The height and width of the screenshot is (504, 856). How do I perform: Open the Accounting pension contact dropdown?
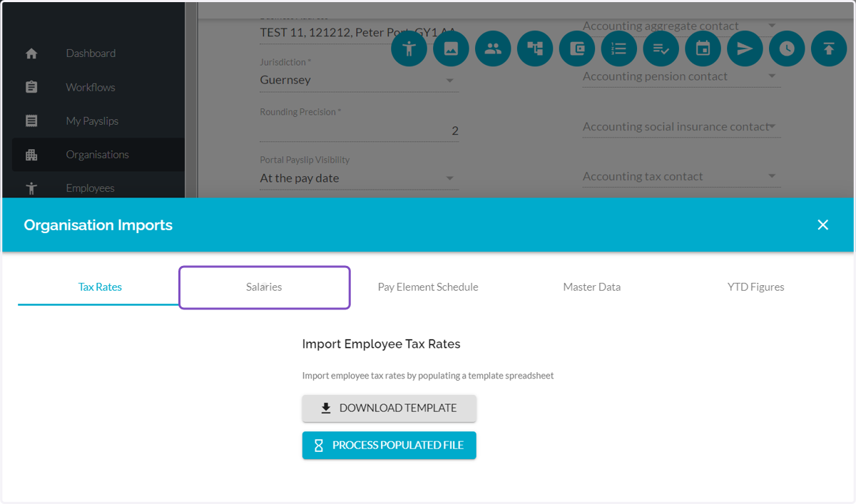[681, 76]
